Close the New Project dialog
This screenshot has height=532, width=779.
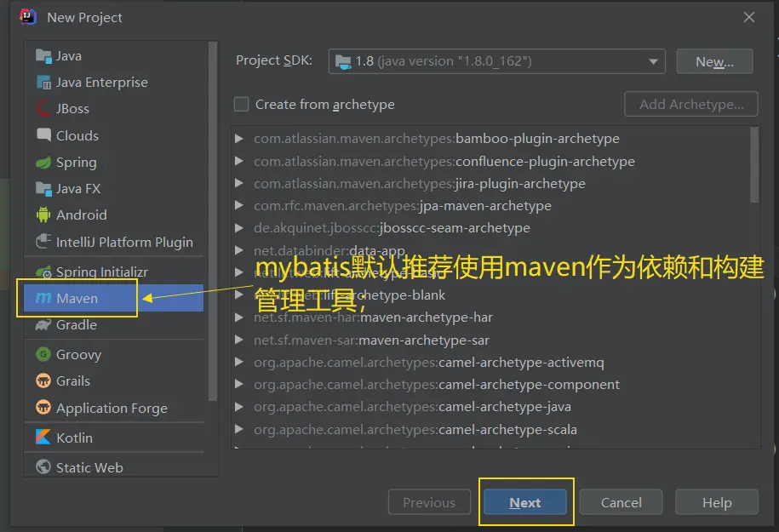(x=749, y=17)
